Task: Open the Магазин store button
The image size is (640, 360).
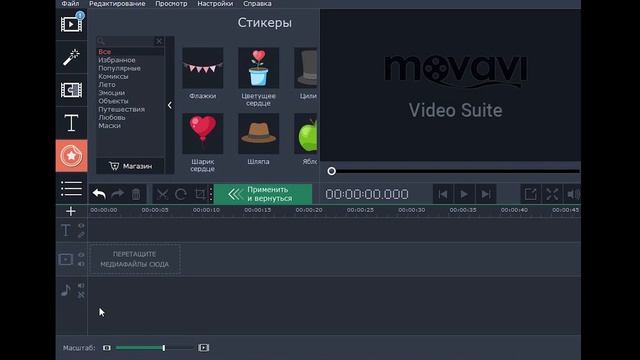Action: 130,166
